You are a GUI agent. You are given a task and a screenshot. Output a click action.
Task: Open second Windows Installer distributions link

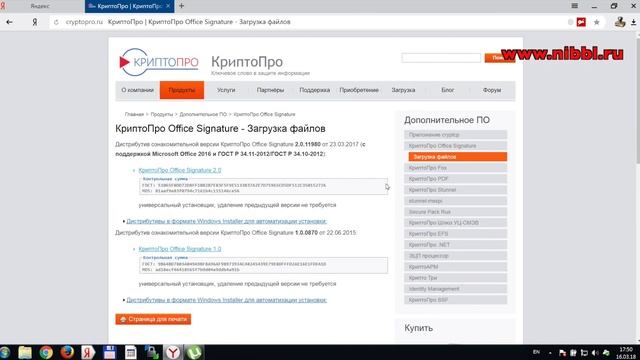click(227, 300)
